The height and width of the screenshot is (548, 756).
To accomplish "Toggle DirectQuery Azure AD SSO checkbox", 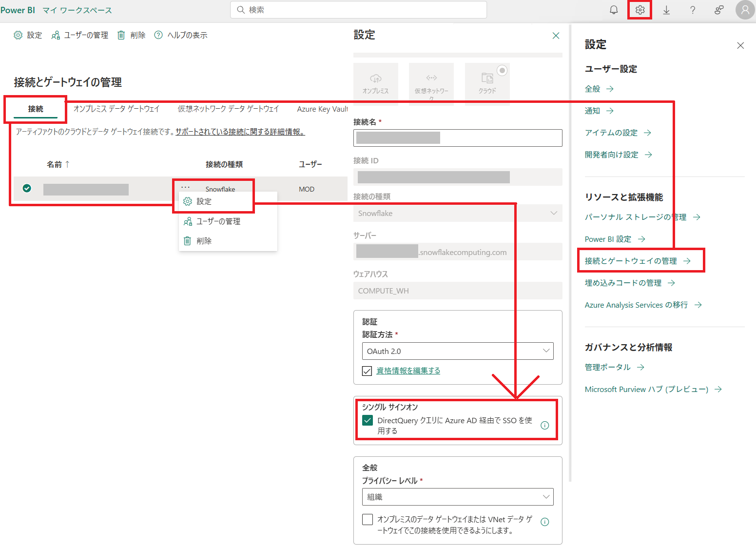I will click(368, 420).
